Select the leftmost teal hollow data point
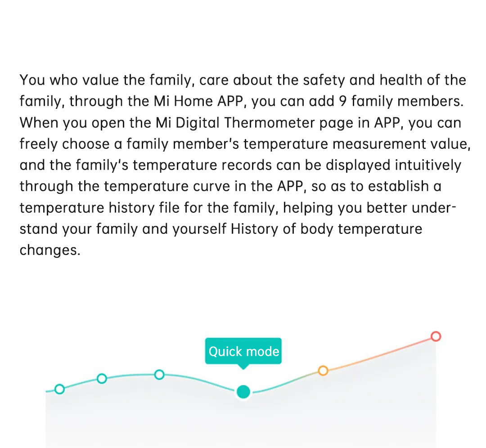Screen dimensions: 486x448 pos(59,389)
